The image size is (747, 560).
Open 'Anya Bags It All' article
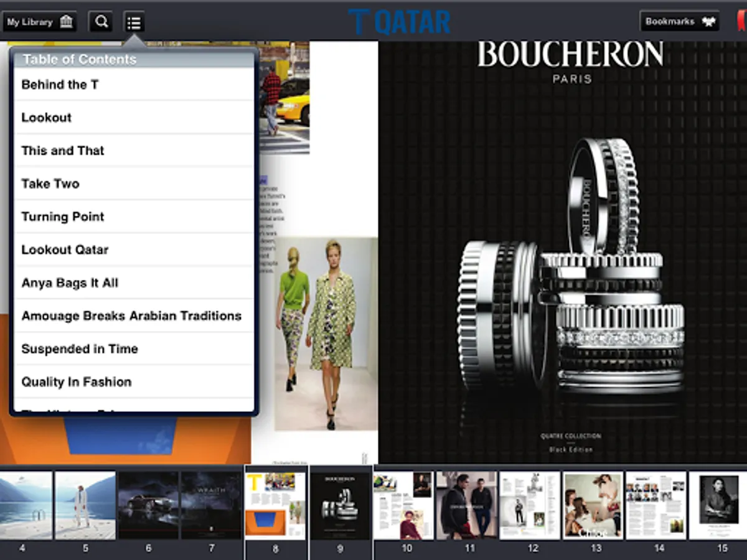tap(134, 282)
